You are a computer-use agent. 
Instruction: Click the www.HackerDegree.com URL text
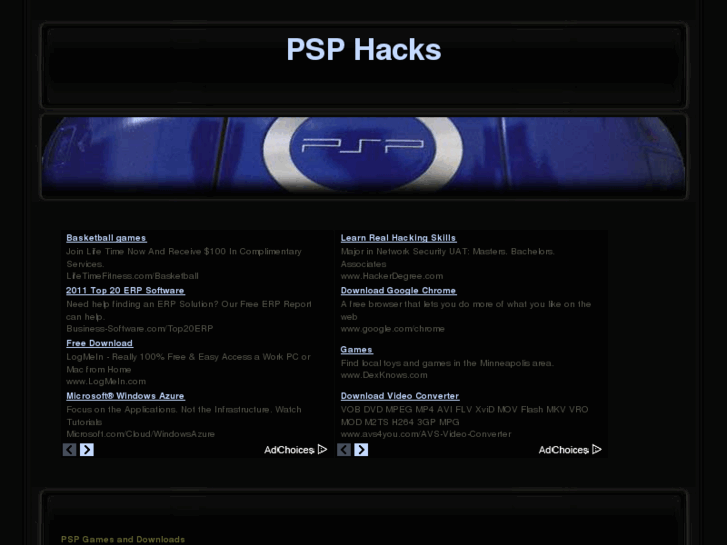392,276
